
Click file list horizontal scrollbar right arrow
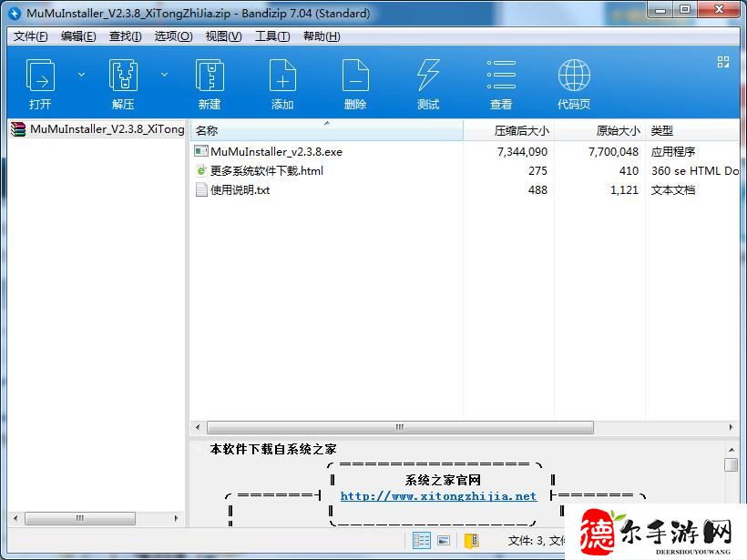(731, 427)
